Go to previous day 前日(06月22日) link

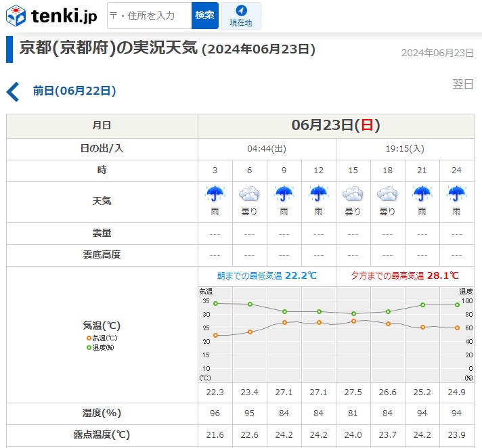click(x=74, y=91)
